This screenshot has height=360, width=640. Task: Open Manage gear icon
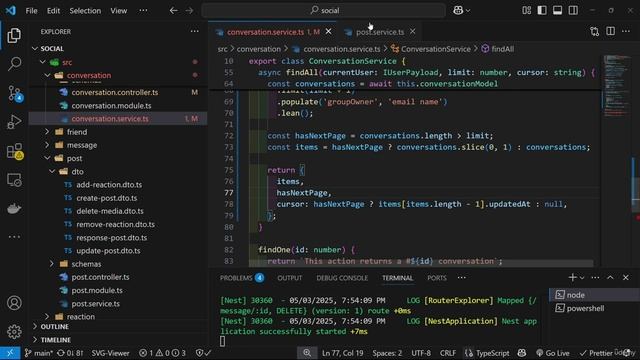pyautogui.click(x=14, y=331)
